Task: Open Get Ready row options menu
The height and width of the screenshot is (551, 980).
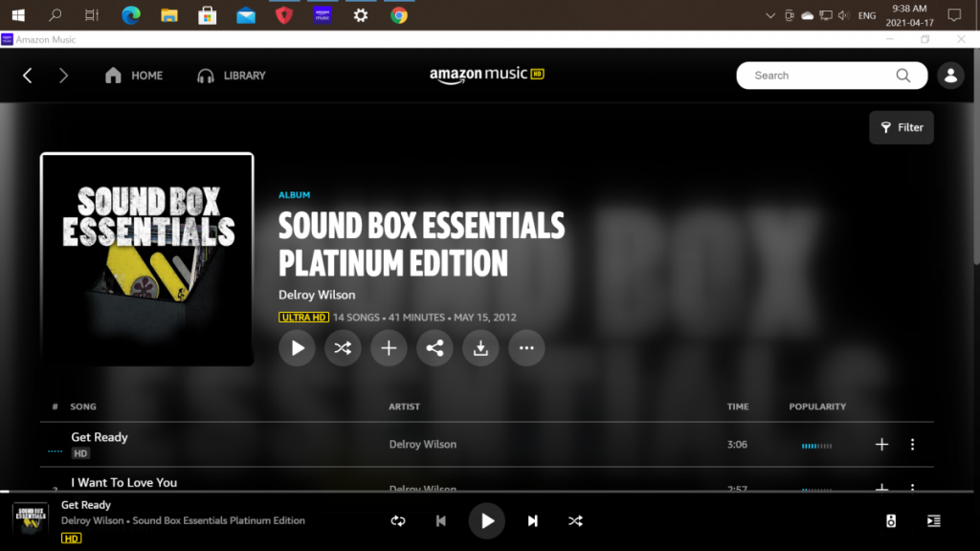Action: tap(912, 444)
